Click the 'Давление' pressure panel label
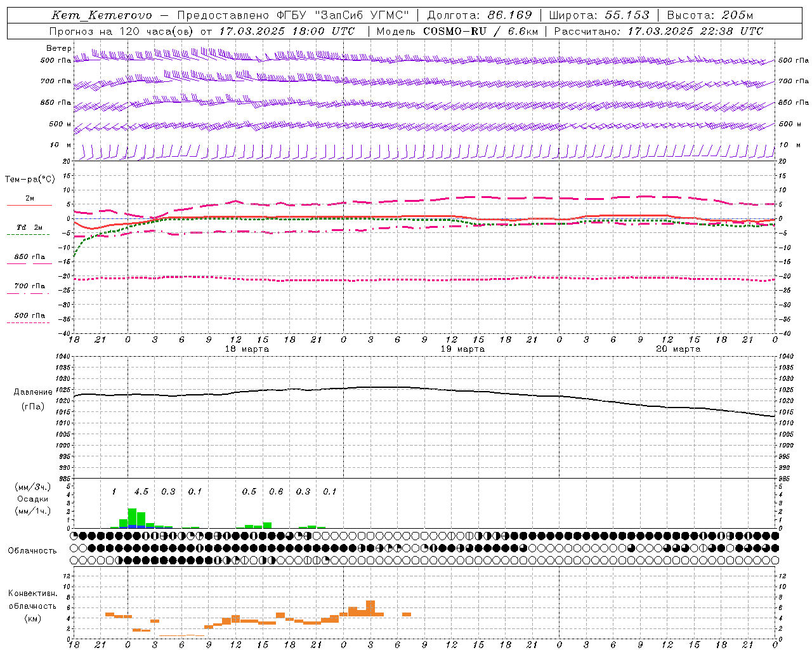This screenshot has width=812, height=650. (33, 392)
